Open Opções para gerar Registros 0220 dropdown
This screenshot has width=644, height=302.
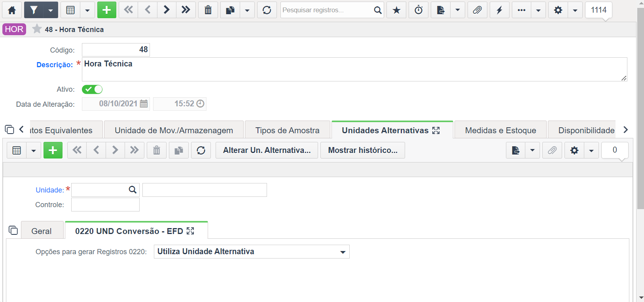click(x=252, y=252)
